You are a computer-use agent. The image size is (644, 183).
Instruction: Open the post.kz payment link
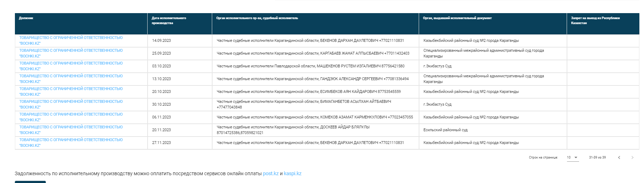[270, 173]
